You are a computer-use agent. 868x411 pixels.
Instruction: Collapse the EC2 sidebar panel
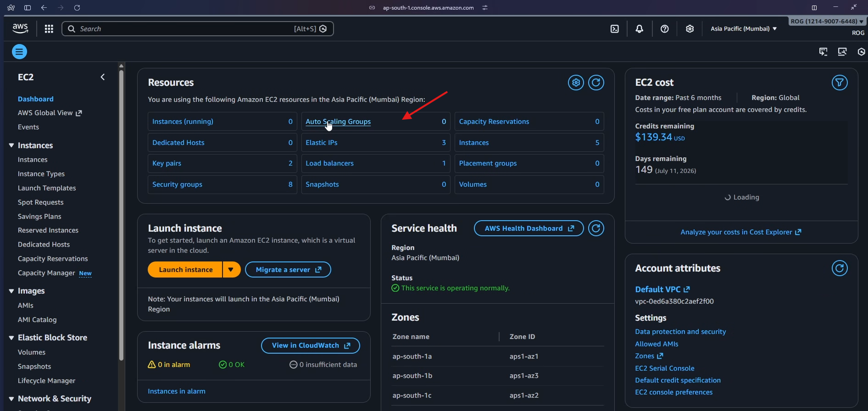[103, 77]
